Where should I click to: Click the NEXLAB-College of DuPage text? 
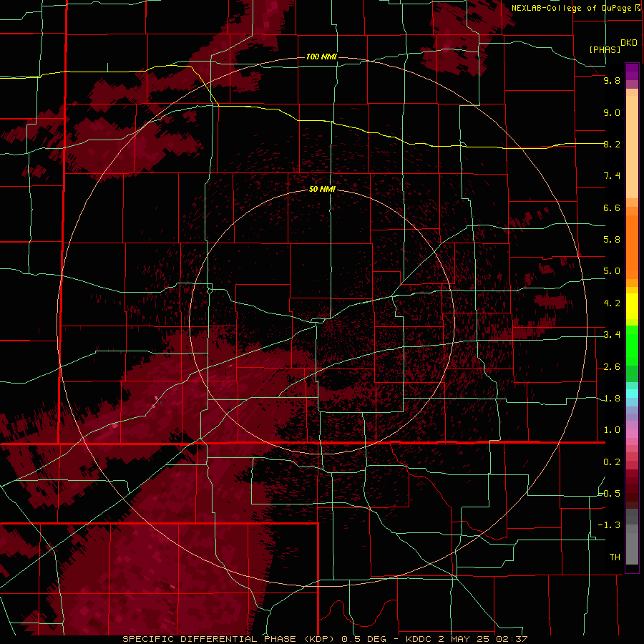click(x=571, y=8)
